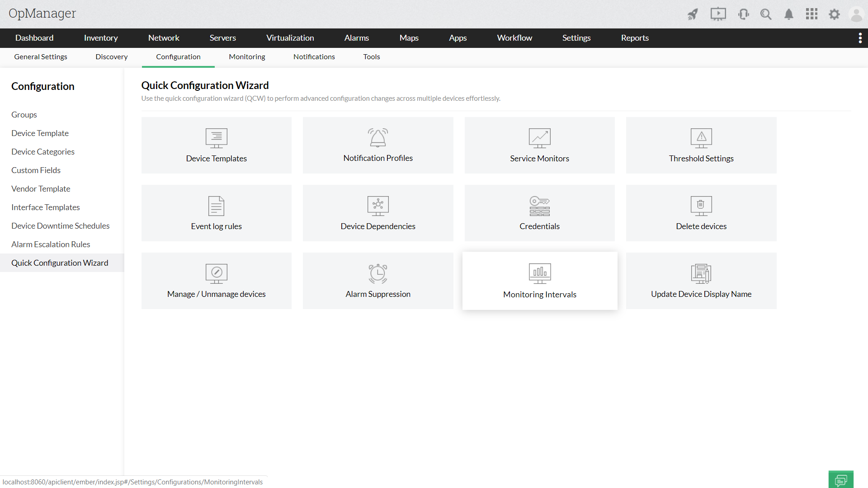Open the user profile avatar
868x488 pixels.
[x=856, y=14]
